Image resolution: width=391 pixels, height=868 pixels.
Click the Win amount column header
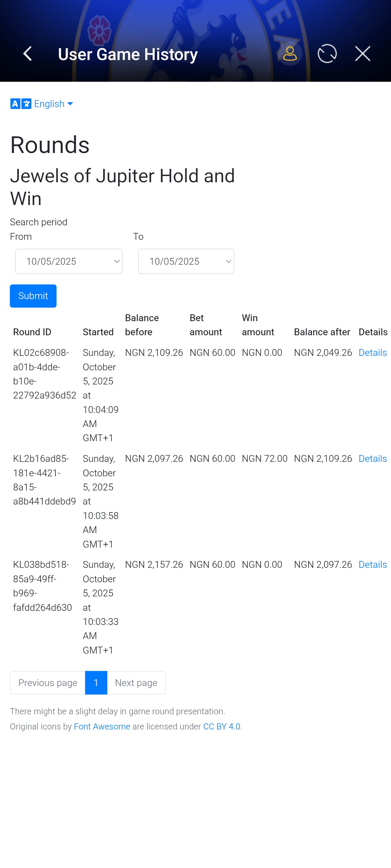pyautogui.click(x=258, y=325)
